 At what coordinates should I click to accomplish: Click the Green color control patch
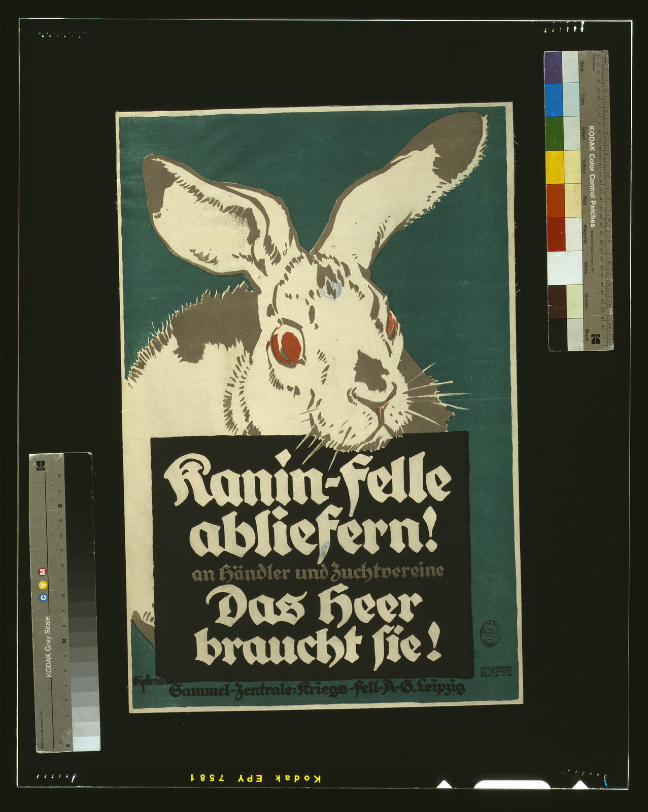pyautogui.click(x=554, y=133)
